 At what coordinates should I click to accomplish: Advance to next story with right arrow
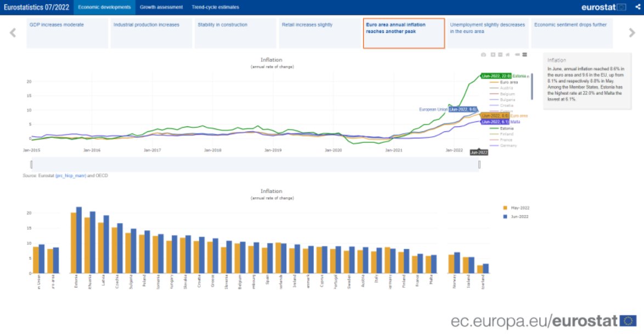pos(632,33)
